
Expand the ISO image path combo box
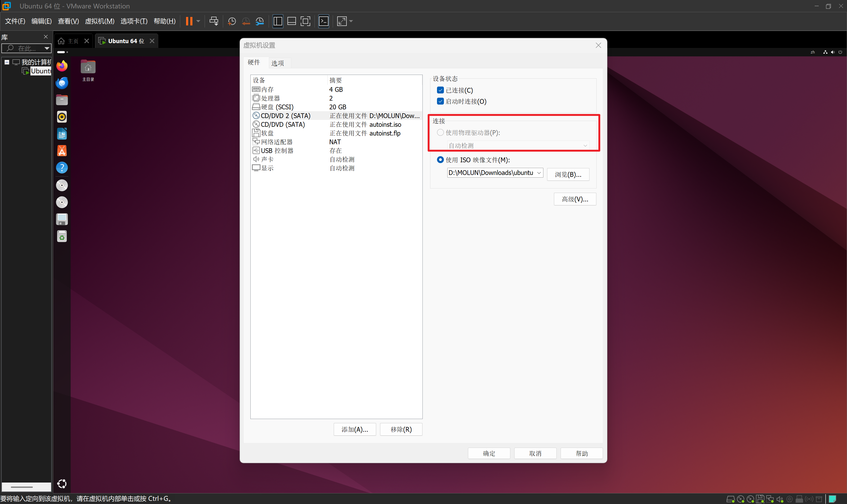(x=539, y=173)
